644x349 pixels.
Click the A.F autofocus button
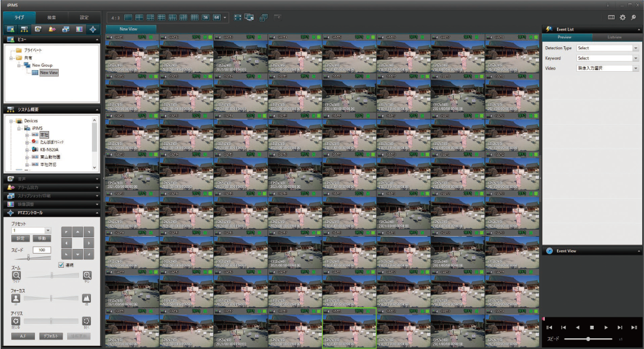tap(23, 336)
